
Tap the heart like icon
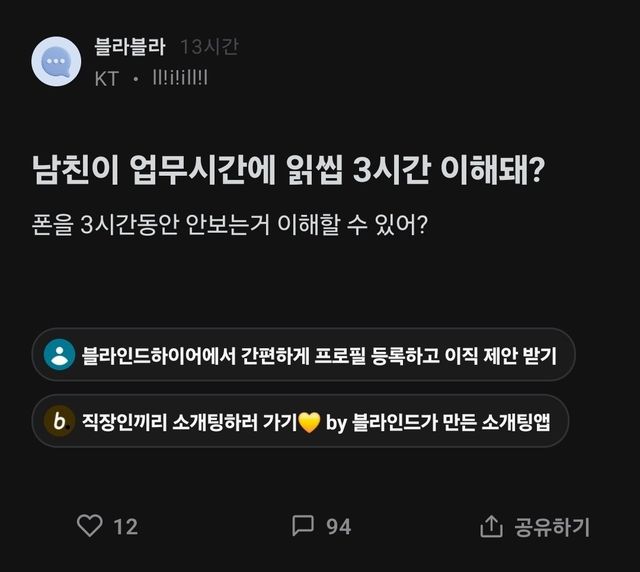click(x=90, y=525)
